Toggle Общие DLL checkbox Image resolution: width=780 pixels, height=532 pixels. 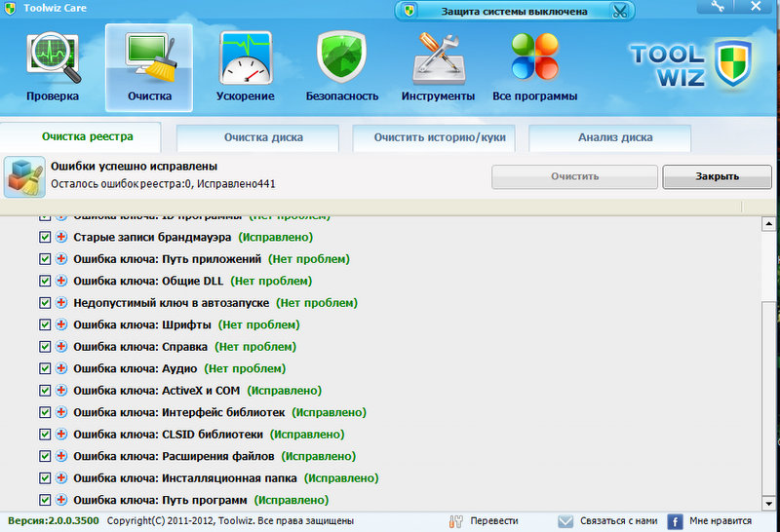pos(45,281)
